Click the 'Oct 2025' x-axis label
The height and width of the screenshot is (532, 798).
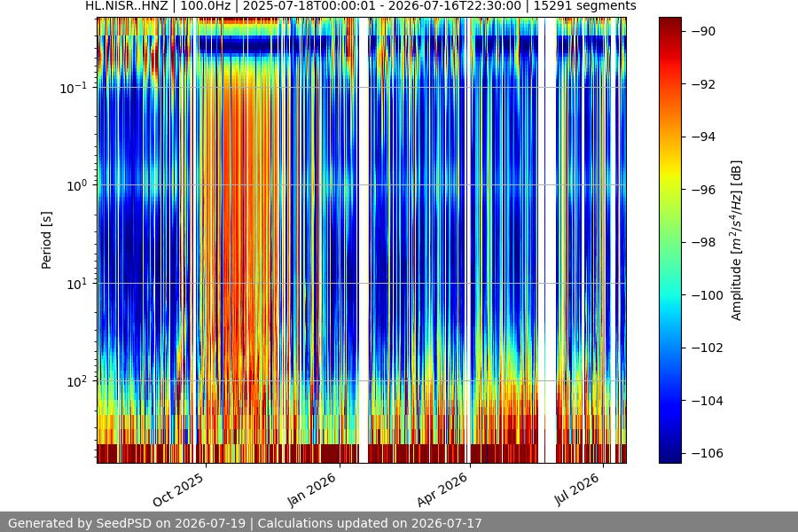coord(178,489)
